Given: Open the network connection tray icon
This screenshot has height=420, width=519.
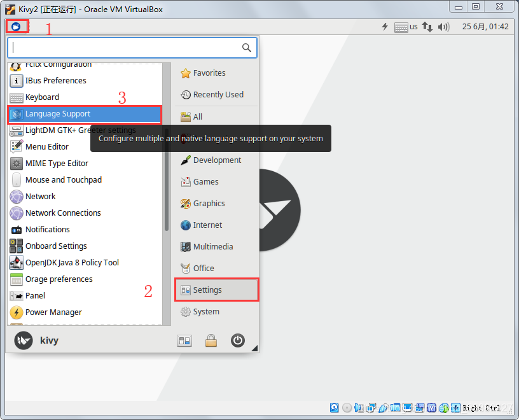Looking at the screenshot, I should (x=427, y=27).
